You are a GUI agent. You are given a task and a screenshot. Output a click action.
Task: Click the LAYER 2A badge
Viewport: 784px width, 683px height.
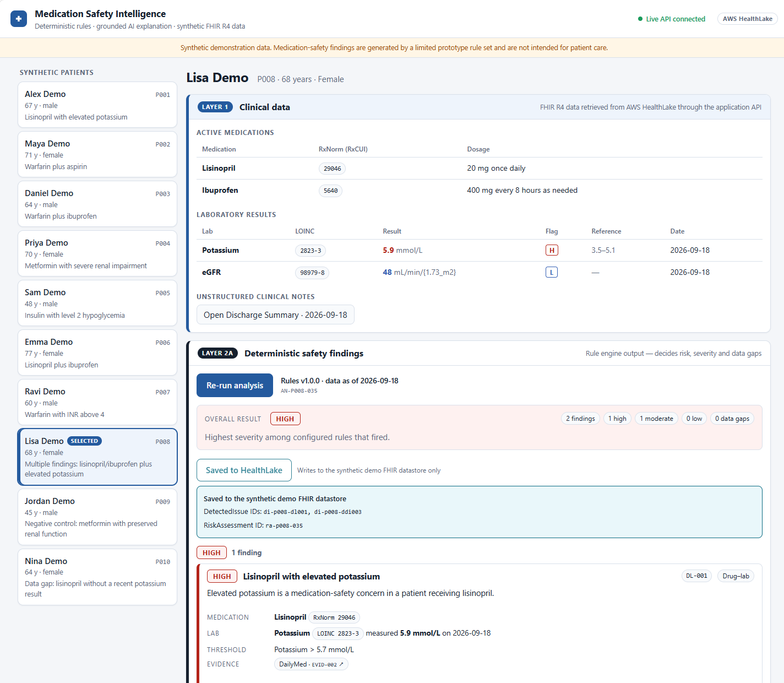pos(217,353)
